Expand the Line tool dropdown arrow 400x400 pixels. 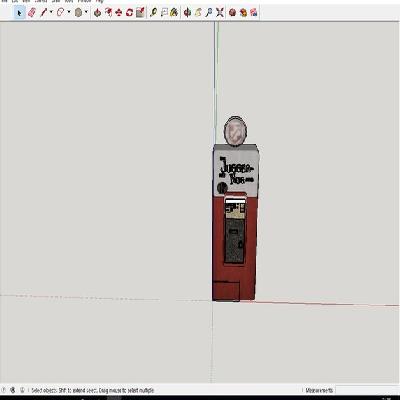(x=51, y=12)
